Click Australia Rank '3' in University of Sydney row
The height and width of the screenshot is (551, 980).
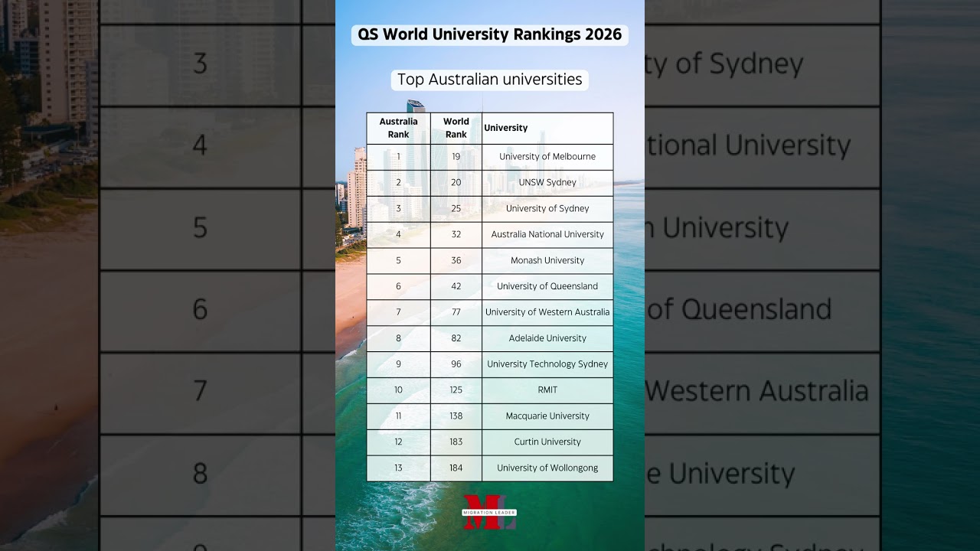click(398, 208)
